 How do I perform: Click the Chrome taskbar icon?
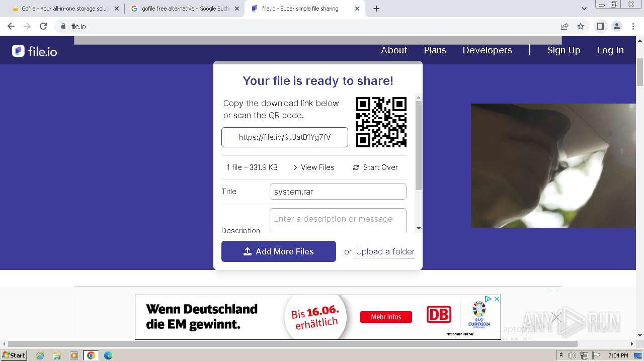[91, 355]
